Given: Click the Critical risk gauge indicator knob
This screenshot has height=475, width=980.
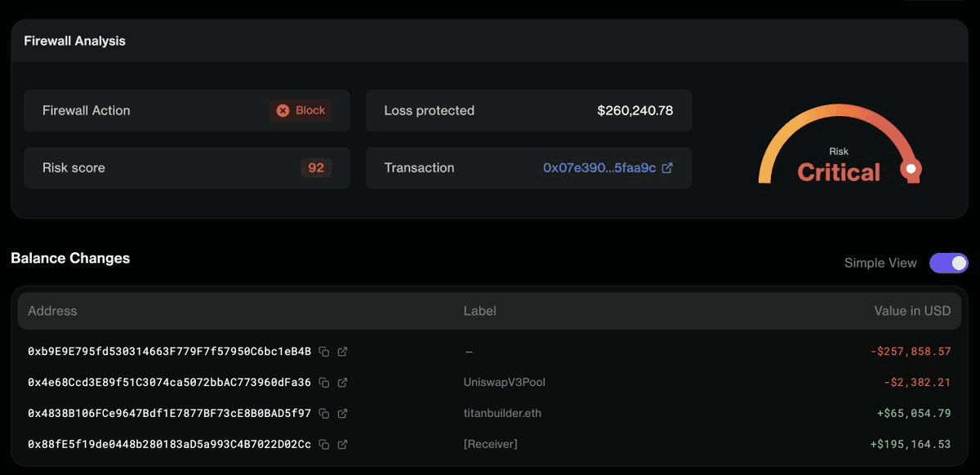Looking at the screenshot, I should [911, 169].
